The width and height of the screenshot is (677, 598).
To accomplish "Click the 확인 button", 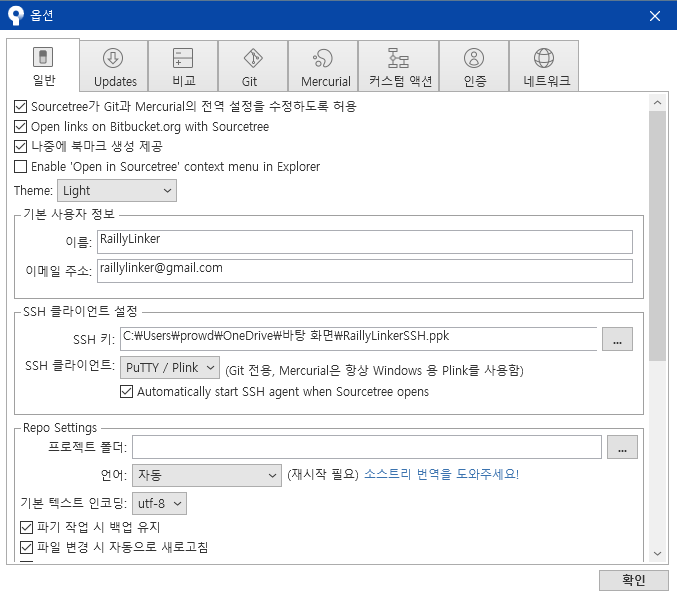I will pyautogui.click(x=633, y=580).
